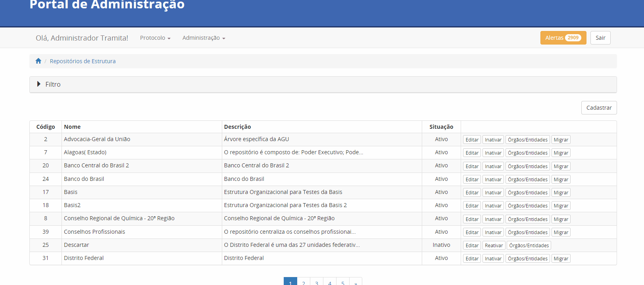The width and height of the screenshot is (644, 285).
Task: Migrar the Conselhos Profissionais repository
Action: click(561, 232)
